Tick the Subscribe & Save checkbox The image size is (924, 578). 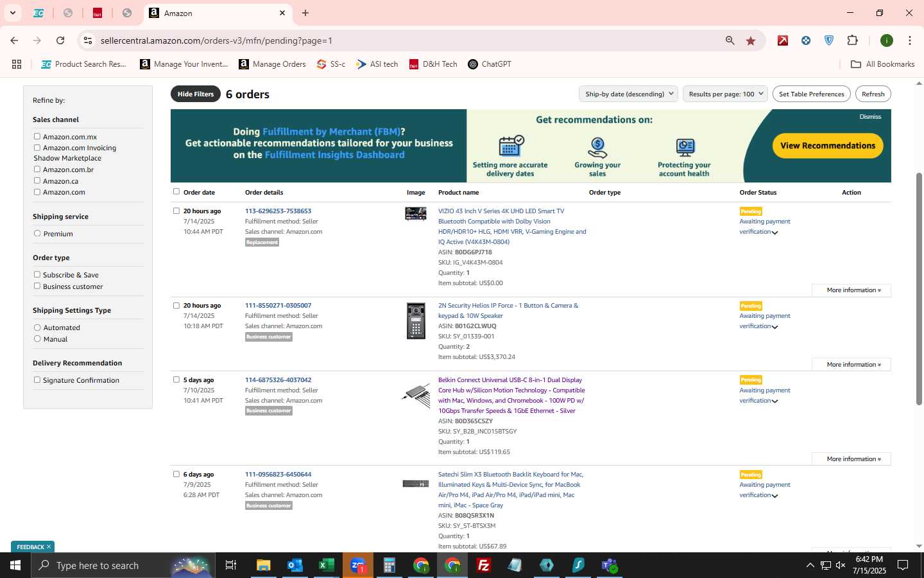(x=37, y=274)
